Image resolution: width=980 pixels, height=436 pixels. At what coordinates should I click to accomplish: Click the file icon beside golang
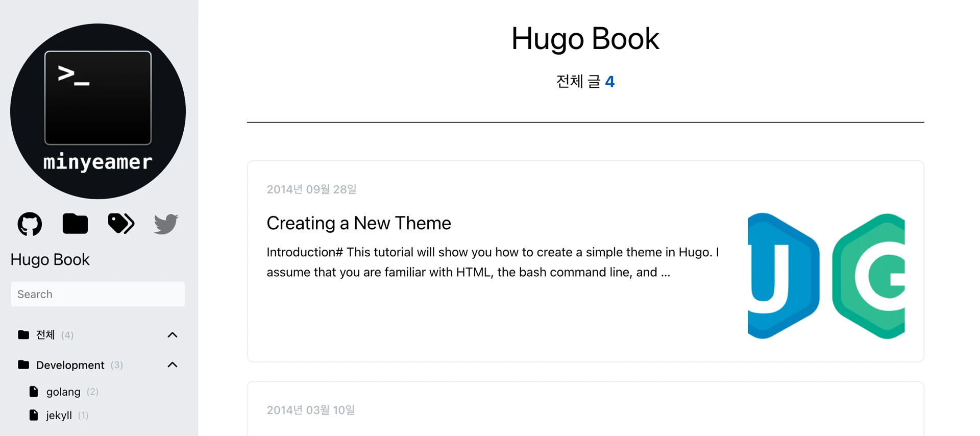tap(34, 392)
